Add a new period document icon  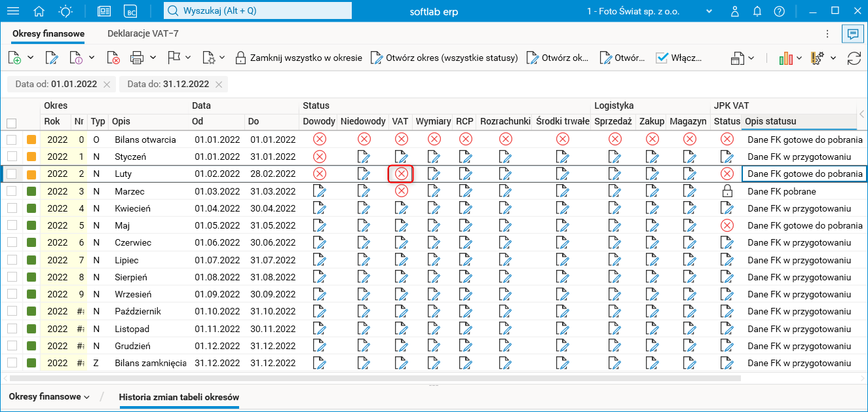click(14, 58)
